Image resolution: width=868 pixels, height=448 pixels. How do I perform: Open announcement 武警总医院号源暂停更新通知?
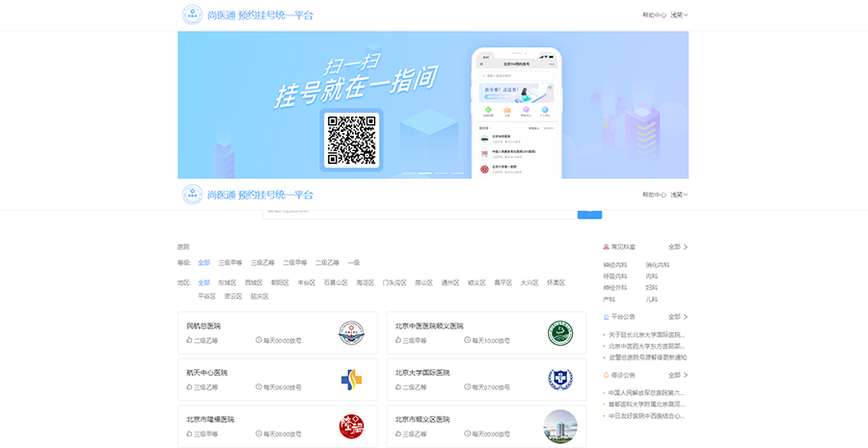pyautogui.click(x=648, y=357)
